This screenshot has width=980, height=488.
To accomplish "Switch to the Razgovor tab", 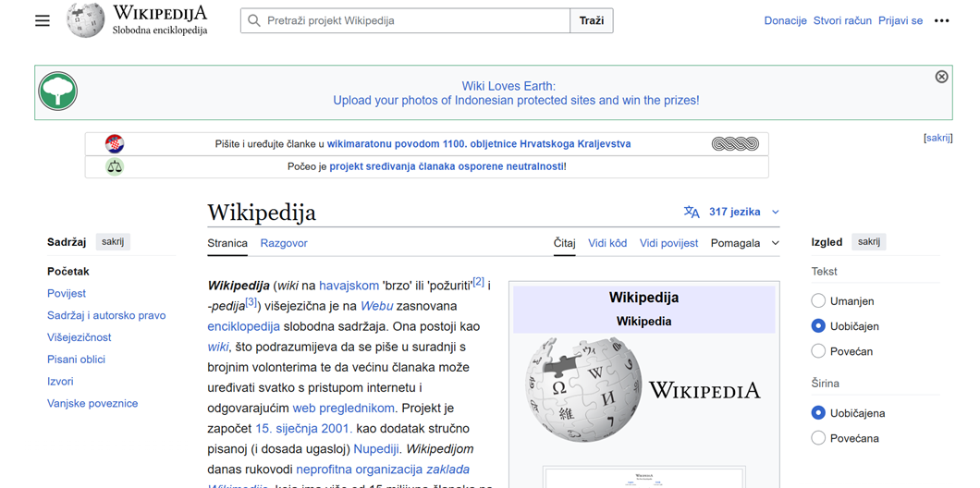I will pyautogui.click(x=284, y=243).
